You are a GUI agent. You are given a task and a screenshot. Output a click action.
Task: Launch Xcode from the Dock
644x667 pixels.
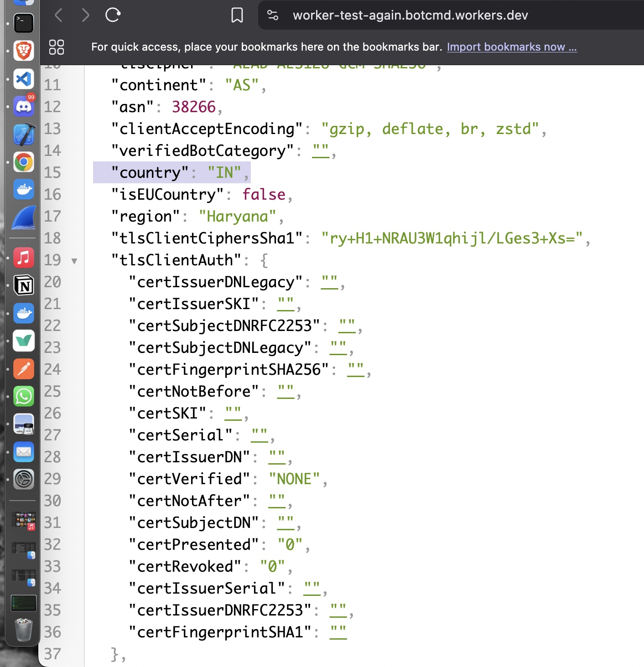(x=24, y=134)
